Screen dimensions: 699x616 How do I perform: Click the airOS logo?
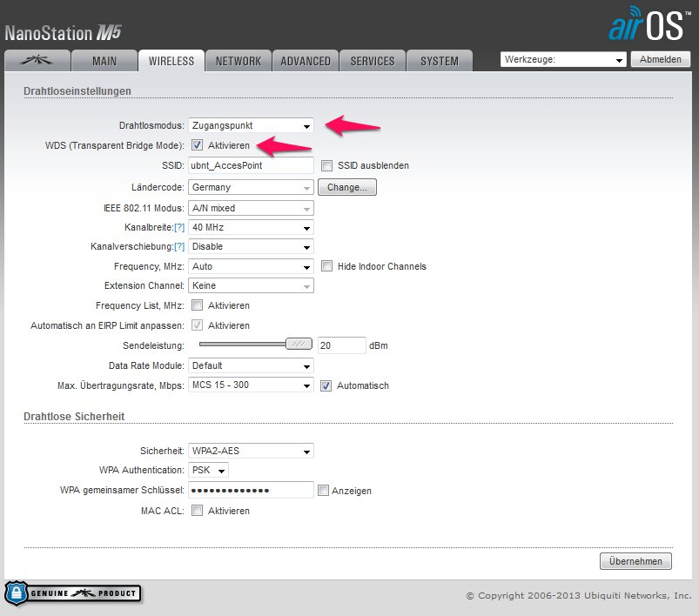click(x=649, y=23)
